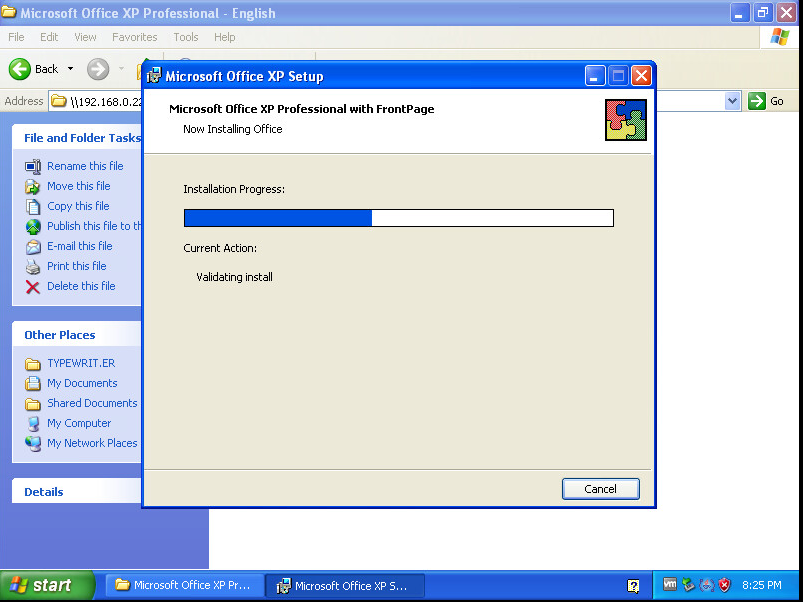Screen dimensions: 803x602
Task: Open Shared Documents from Other Places
Action: click(92, 403)
